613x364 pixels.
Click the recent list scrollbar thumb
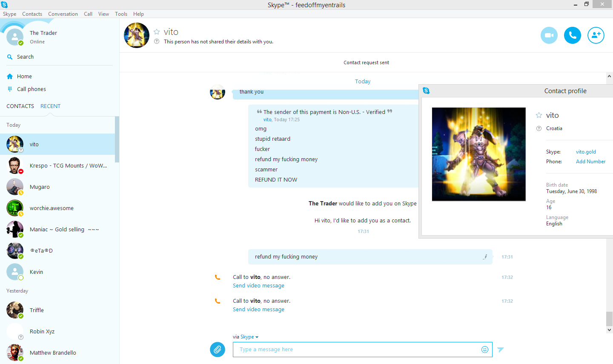click(x=117, y=139)
